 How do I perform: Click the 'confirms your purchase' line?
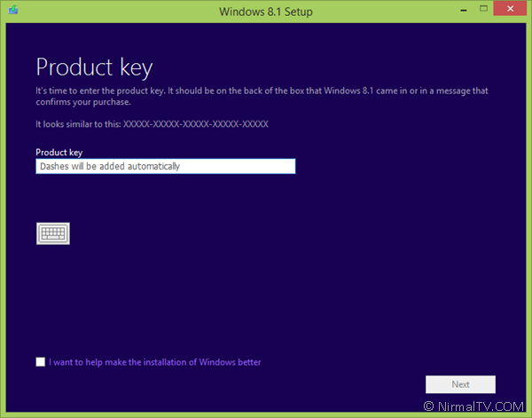(x=83, y=102)
